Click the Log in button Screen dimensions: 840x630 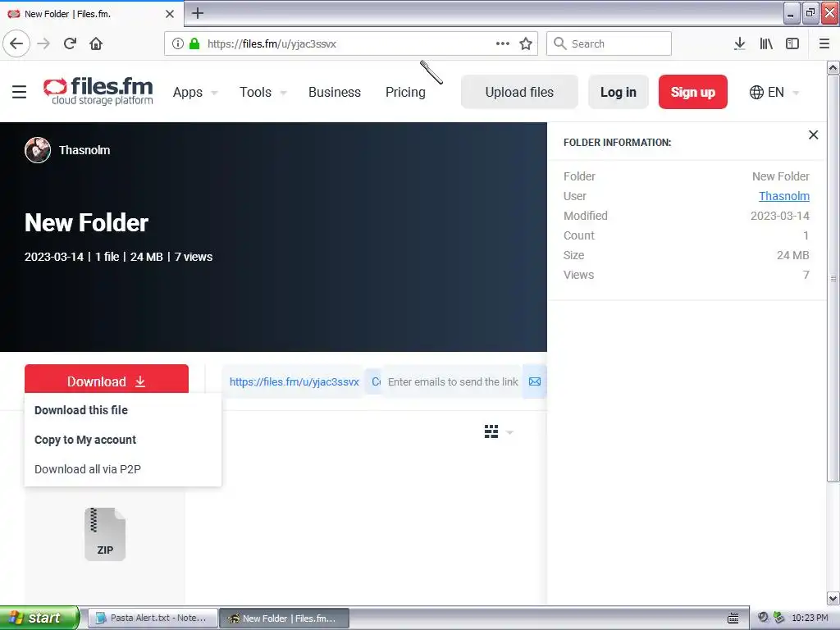(619, 92)
